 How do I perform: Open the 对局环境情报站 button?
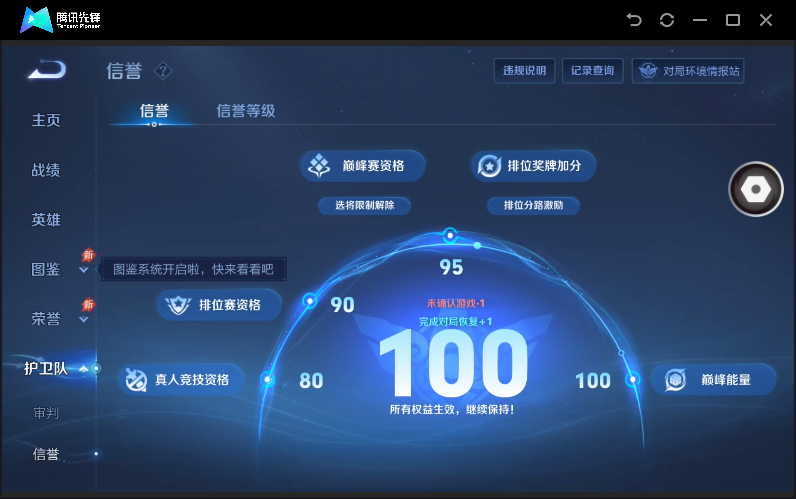688,71
